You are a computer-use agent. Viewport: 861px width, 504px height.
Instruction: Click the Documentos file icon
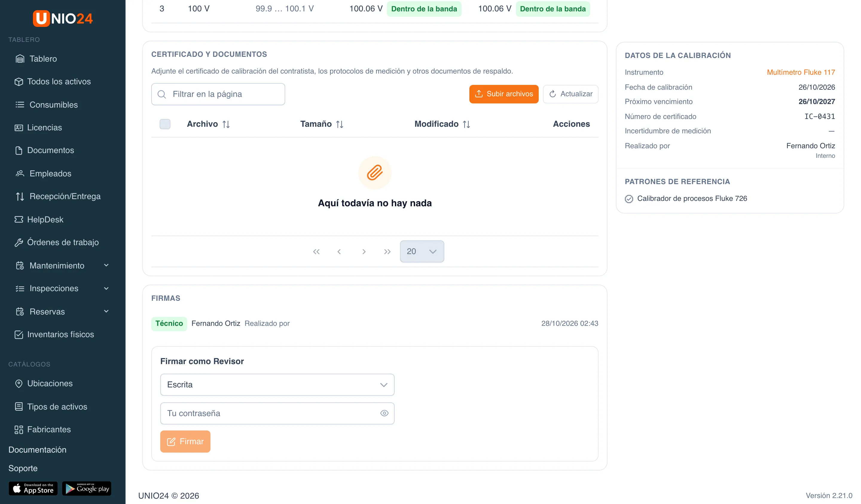click(19, 150)
